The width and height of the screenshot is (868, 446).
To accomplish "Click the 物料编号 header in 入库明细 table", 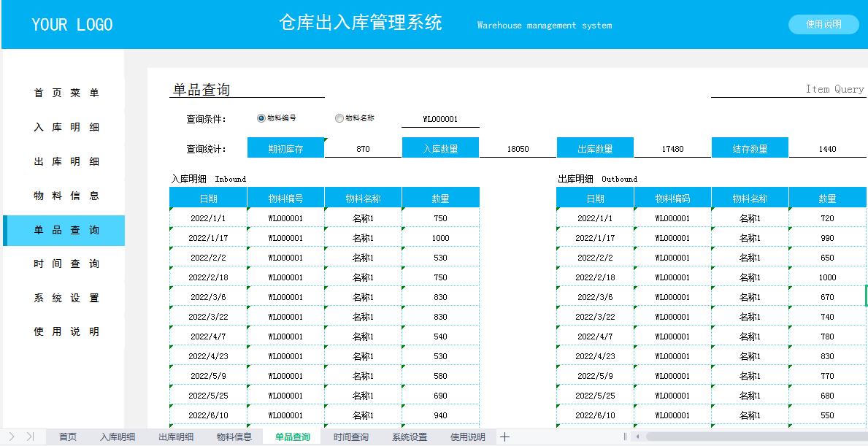I will pyautogui.click(x=285, y=198).
